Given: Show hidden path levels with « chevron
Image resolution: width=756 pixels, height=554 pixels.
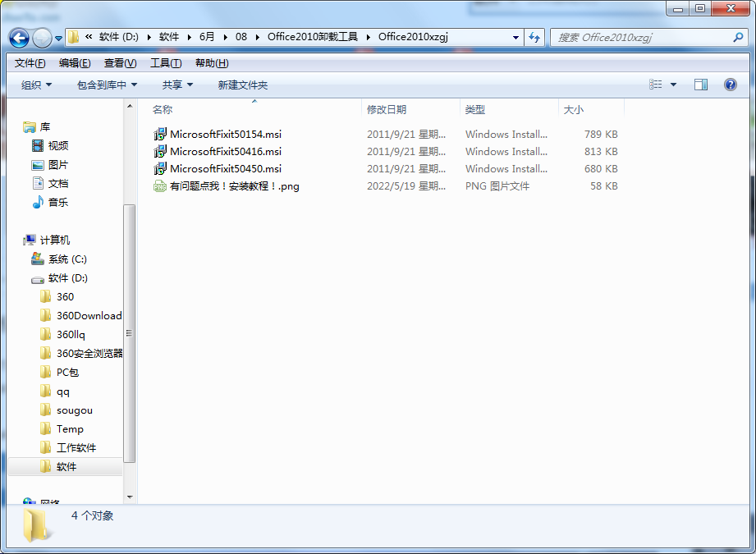Looking at the screenshot, I should click(x=89, y=37).
